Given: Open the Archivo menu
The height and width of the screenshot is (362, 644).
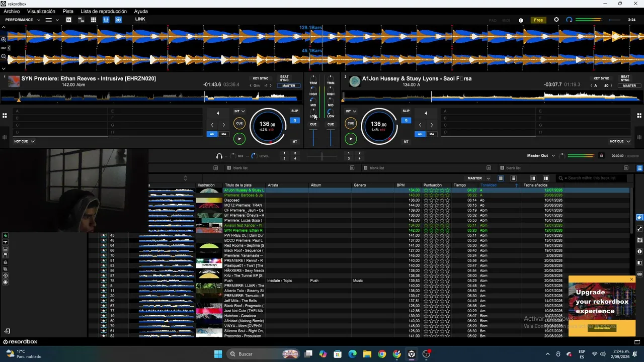Looking at the screenshot, I should pyautogui.click(x=12, y=11).
